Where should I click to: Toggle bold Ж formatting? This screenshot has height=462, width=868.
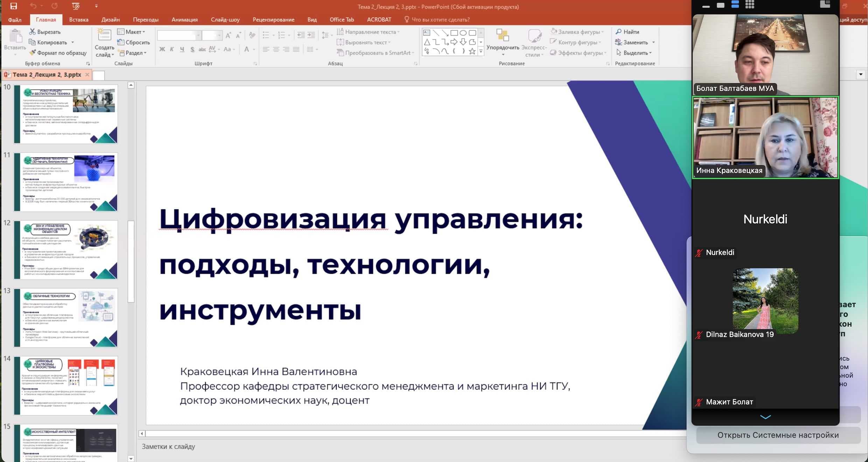162,49
